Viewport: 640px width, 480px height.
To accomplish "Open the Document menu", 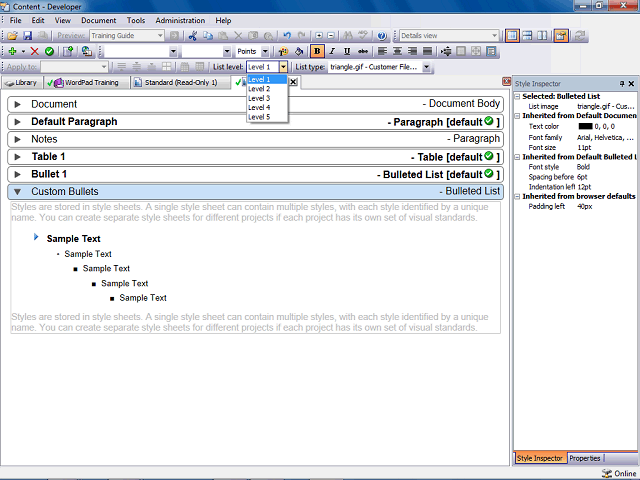I will [x=98, y=20].
